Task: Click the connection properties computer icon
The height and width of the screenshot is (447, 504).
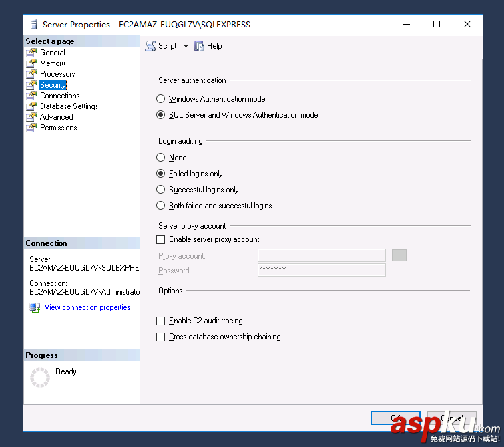Action: click(x=35, y=307)
